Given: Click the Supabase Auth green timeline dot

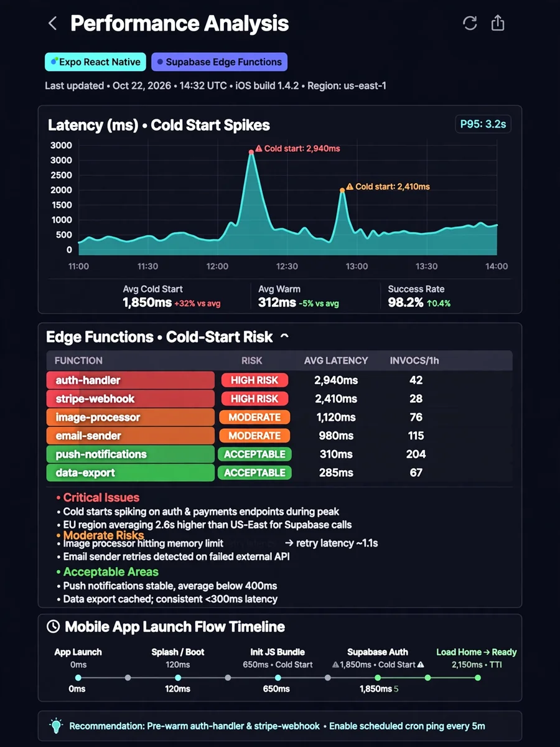Looking at the screenshot, I should 378,677.
